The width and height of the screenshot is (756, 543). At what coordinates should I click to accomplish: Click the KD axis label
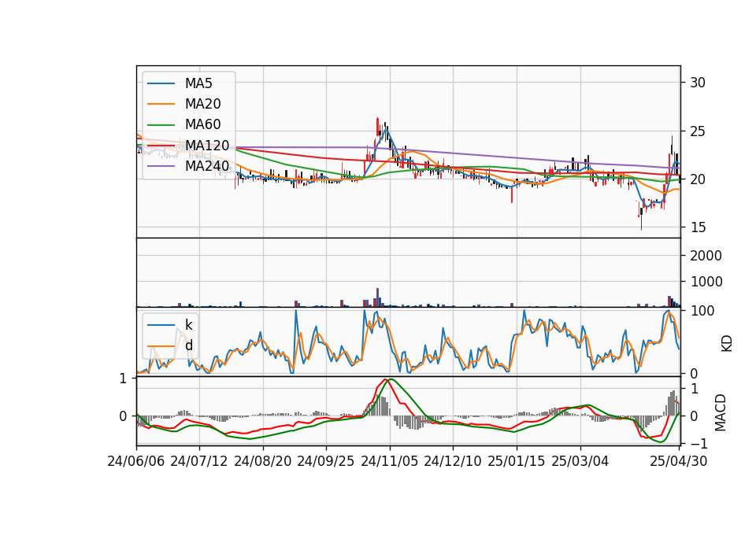[727, 343]
